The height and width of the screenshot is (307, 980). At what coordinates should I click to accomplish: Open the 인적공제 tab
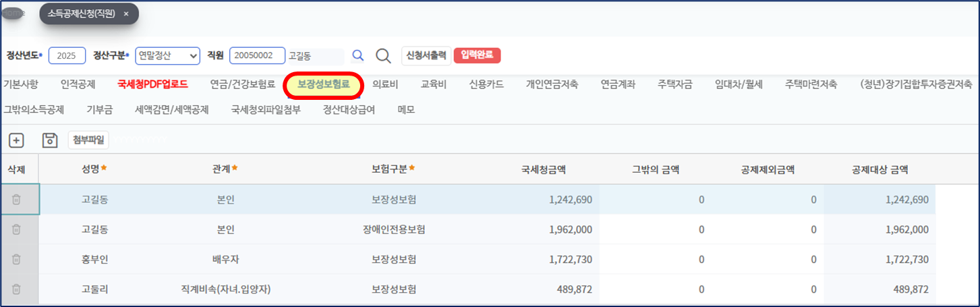tap(78, 84)
